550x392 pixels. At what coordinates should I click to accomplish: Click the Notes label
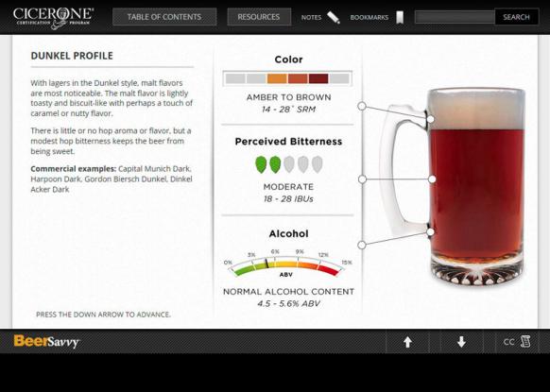click(x=311, y=17)
